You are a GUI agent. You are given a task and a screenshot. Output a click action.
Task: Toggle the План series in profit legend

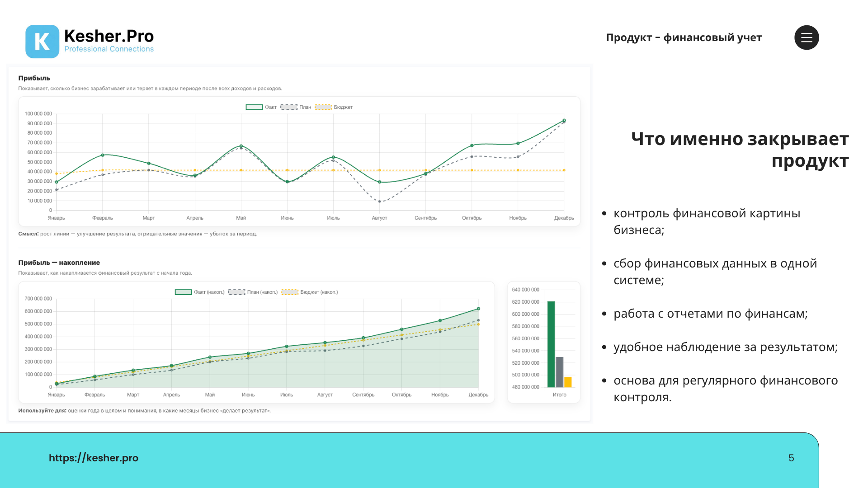pos(296,107)
